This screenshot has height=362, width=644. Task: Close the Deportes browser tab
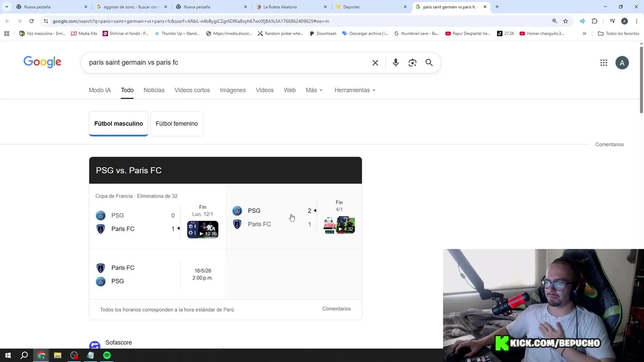click(x=405, y=7)
